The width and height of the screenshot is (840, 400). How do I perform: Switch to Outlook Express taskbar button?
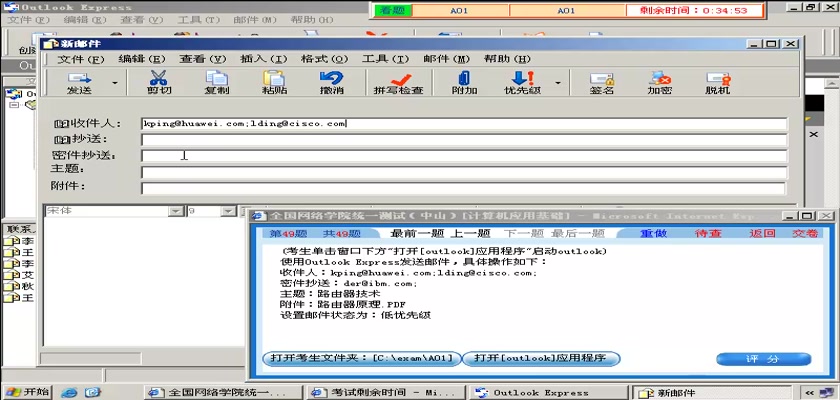pos(549,393)
